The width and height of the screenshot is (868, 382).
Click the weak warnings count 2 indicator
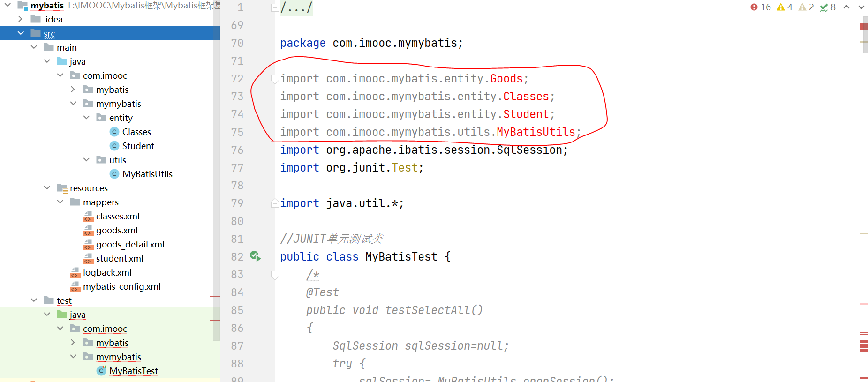click(x=806, y=7)
